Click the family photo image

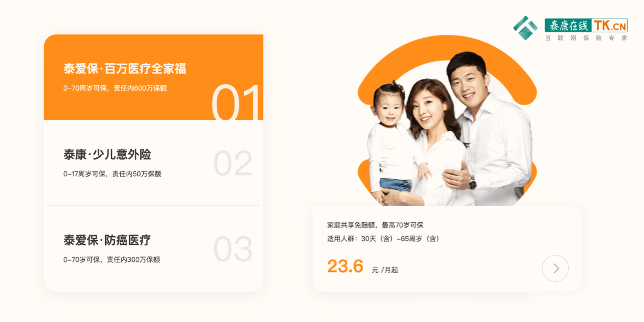click(448, 129)
